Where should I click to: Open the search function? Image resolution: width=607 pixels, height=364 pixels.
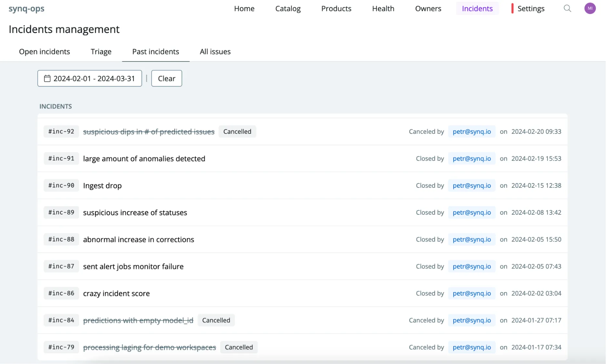coord(567,8)
